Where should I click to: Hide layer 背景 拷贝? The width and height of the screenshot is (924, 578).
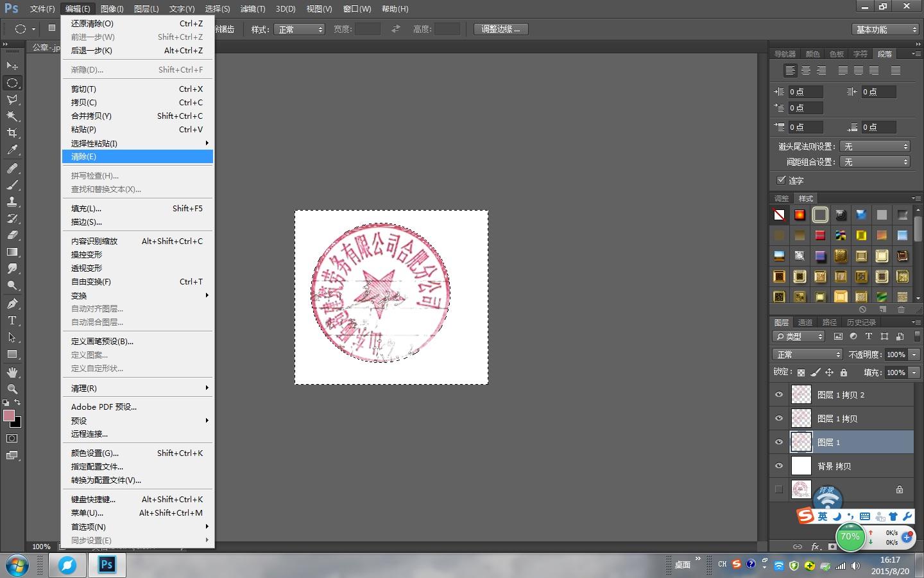pos(779,466)
